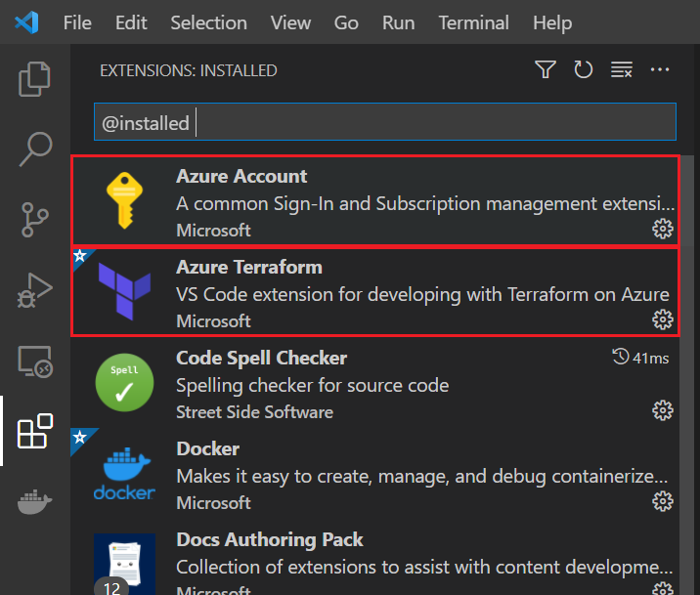Screen dimensions: 700x595
Task: Open the View menu
Action: click(290, 22)
